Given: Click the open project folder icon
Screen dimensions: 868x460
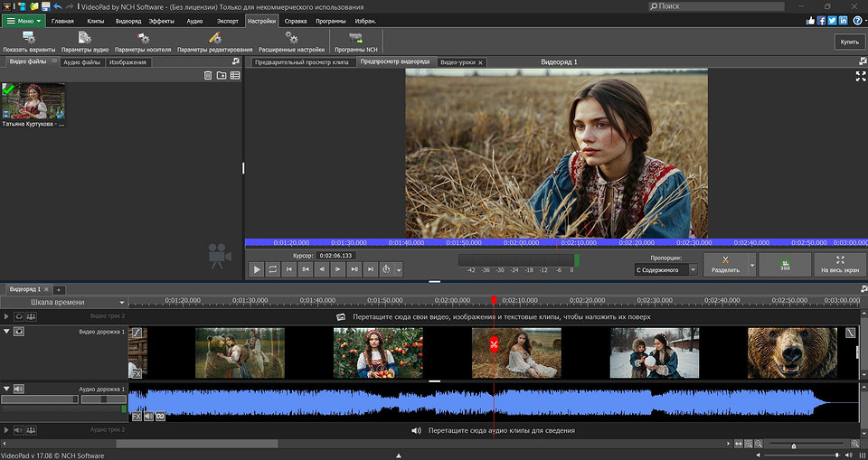Looking at the screenshot, I should [33, 6].
